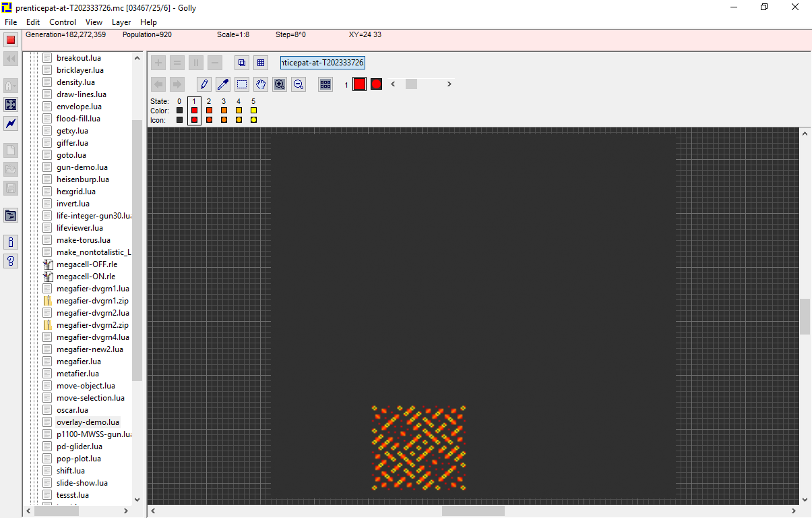812x518 pixels.
Task: Pick state 1 circular icon swatch
Action: 194,120
